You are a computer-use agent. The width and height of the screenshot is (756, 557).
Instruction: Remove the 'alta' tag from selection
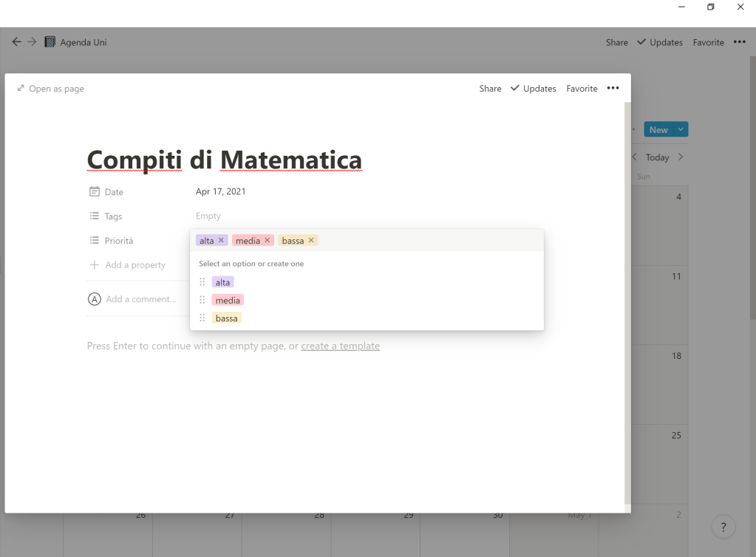point(221,241)
